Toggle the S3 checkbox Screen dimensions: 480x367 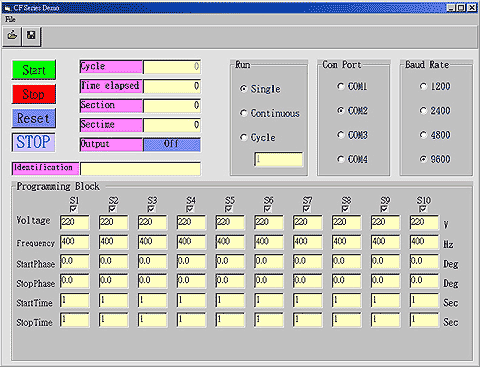coord(151,209)
